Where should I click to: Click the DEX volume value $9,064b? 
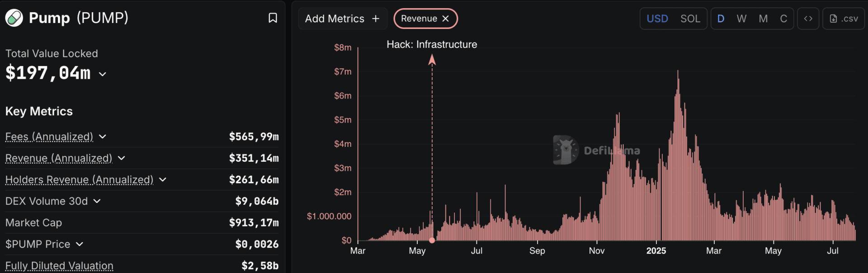pos(257,201)
